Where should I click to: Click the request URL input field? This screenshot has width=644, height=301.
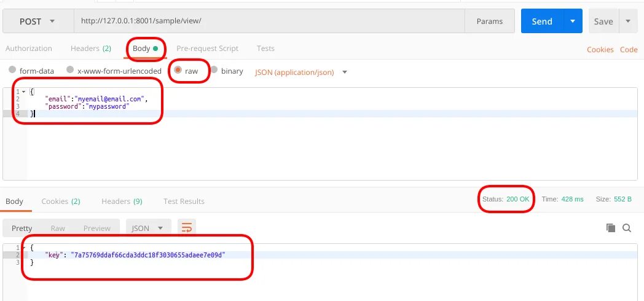269,21
